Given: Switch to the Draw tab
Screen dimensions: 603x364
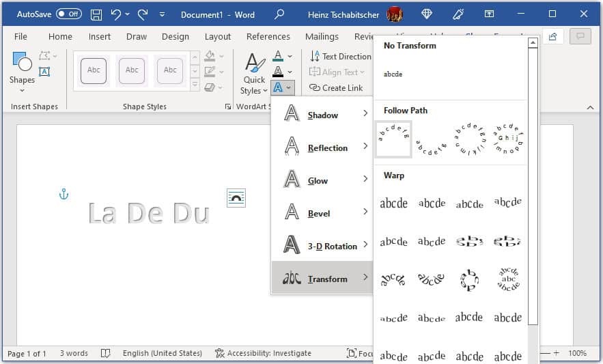Looking at the screenshot, I should point(137,37).
